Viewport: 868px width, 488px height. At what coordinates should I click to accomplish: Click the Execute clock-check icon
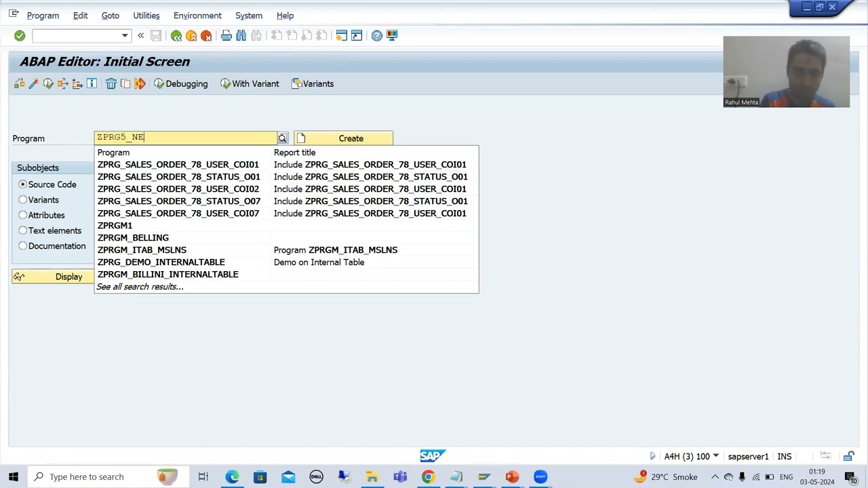pos(48,83)
